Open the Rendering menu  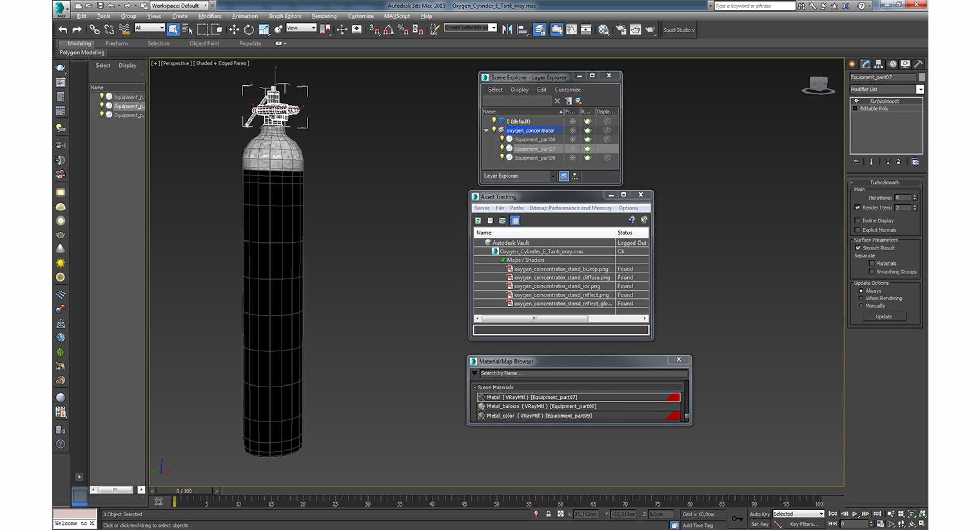pyautogui.click(x=324, y=16)
